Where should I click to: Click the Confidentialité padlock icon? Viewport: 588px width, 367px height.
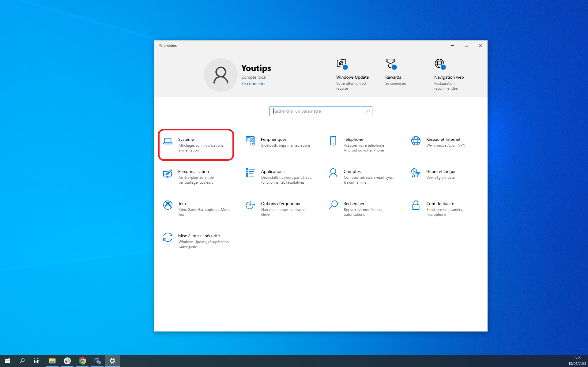[416, 205]
